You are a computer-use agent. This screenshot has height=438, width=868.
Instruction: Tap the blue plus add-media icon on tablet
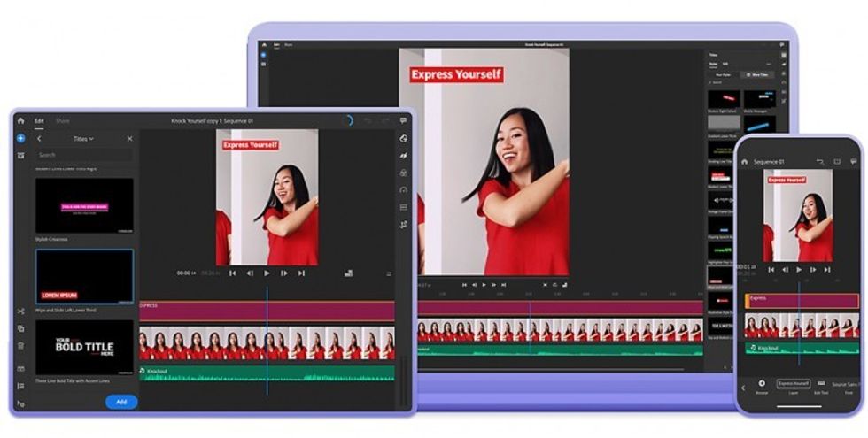[21, 138]
